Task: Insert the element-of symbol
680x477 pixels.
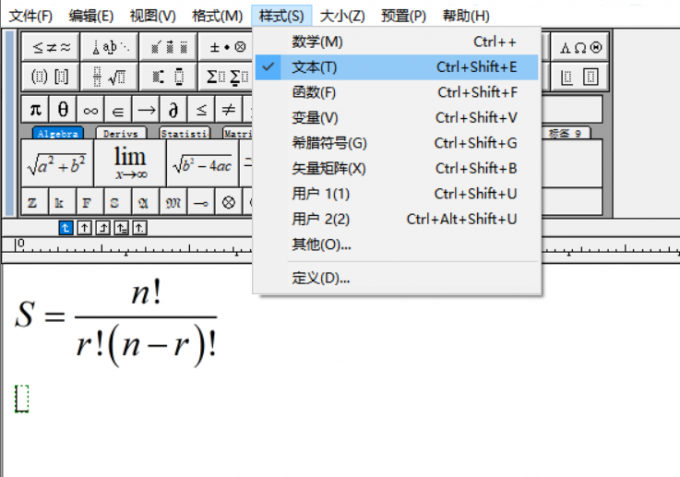Action: click(118, 109)
